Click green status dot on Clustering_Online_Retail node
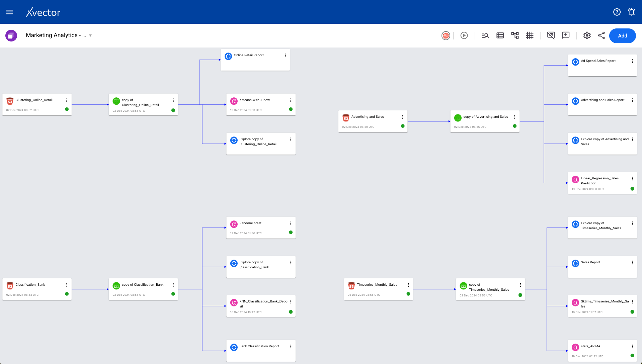 click(x=67, y=109)
